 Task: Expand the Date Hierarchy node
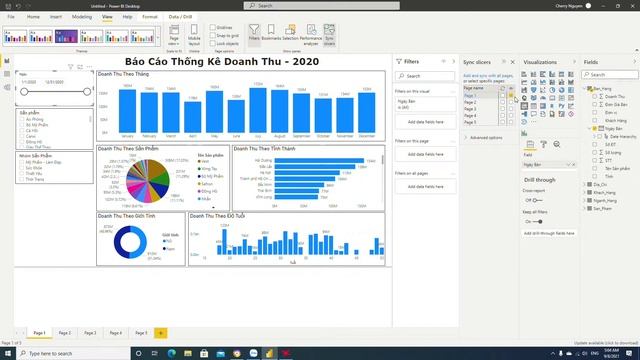(x=594, y=136)
